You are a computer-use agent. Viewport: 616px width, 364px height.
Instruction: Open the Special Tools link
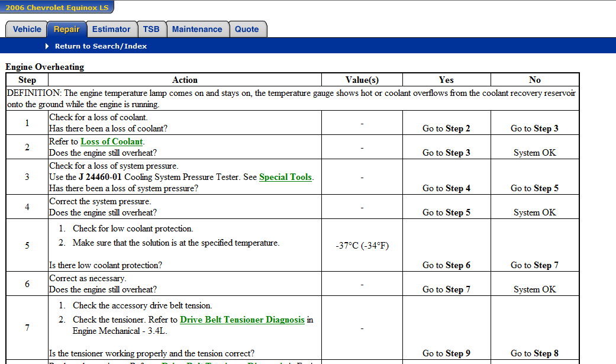(285, 178)
